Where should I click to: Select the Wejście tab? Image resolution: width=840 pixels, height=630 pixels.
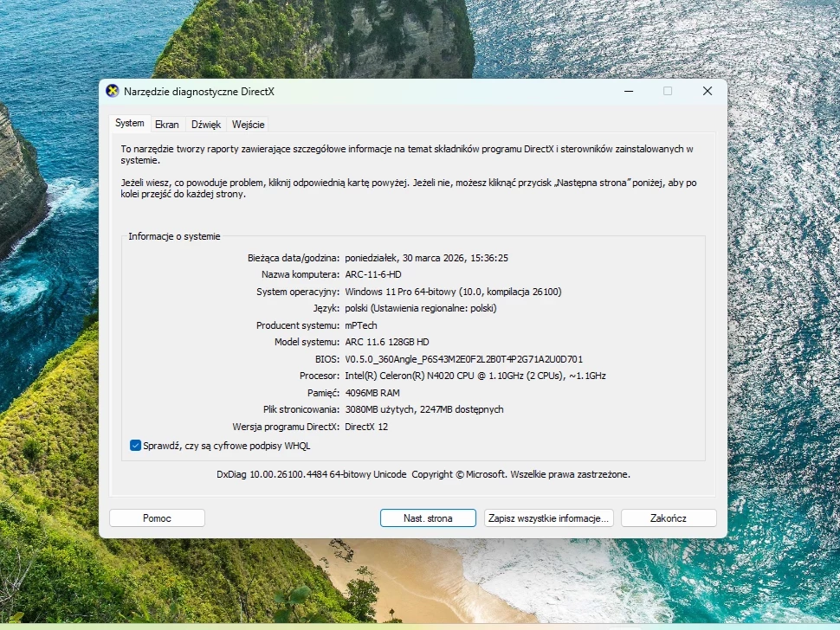click(x=249, y=124)
